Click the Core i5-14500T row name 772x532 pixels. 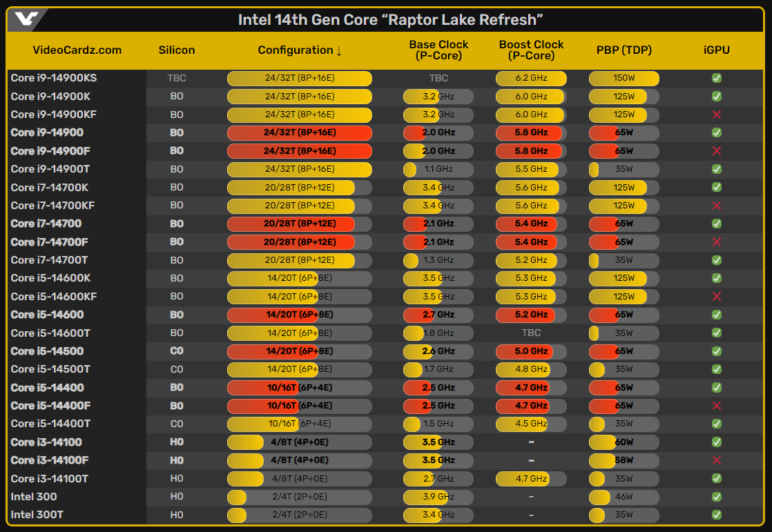click(50, 369)
